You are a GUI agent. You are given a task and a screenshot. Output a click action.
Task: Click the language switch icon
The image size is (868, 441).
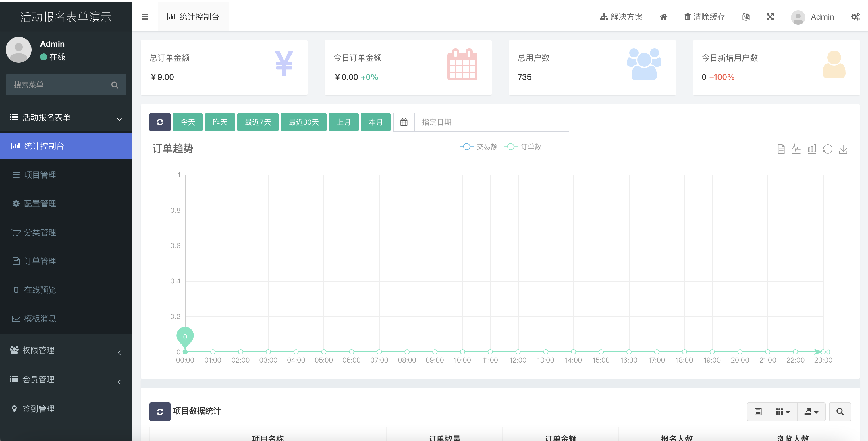pyautogui.click(x=746, y=17)
